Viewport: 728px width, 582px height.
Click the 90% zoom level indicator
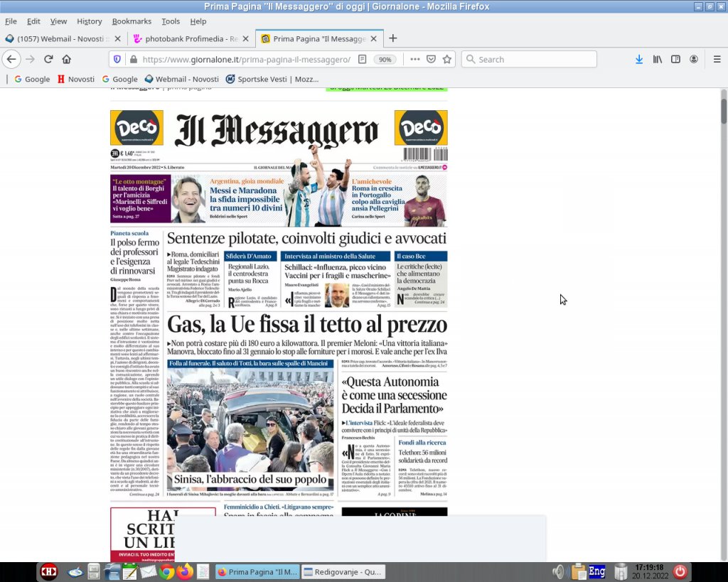coord(385,60)
